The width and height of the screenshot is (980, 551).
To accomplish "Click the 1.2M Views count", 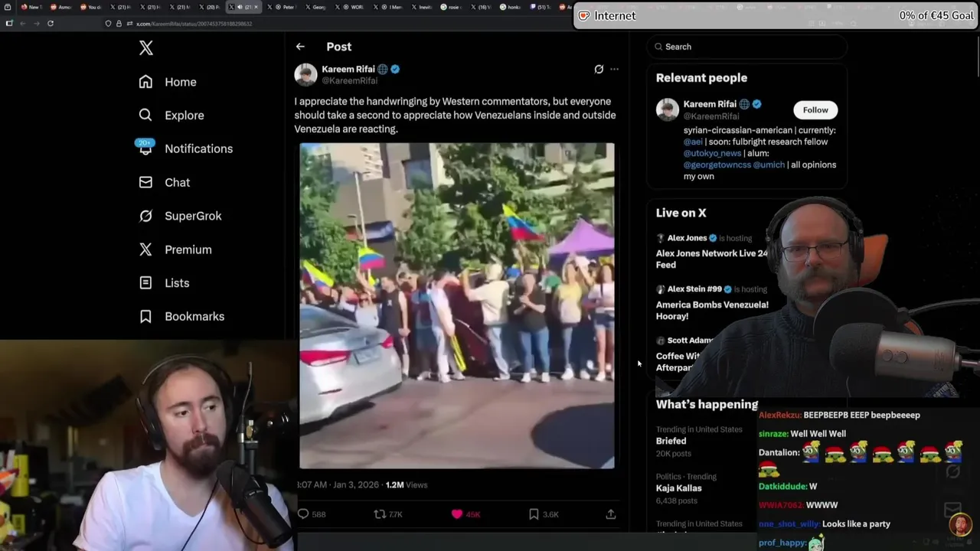I will point(407,484).
